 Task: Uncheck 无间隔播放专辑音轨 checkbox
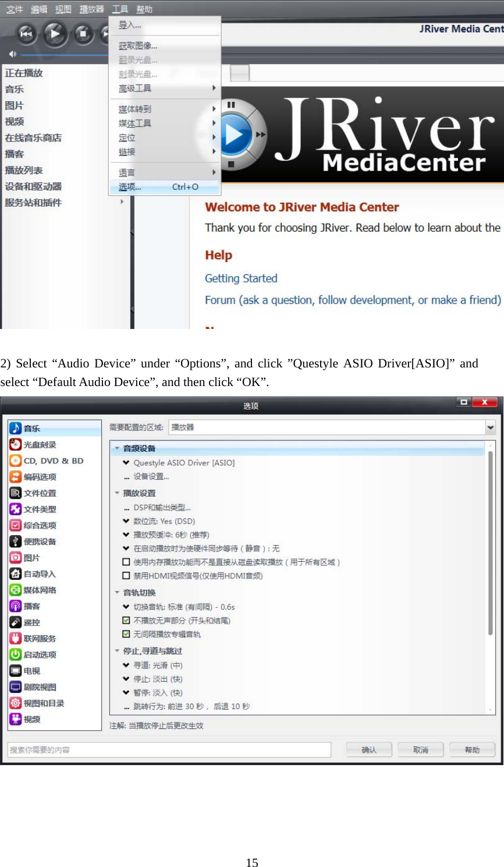[126, 634]
